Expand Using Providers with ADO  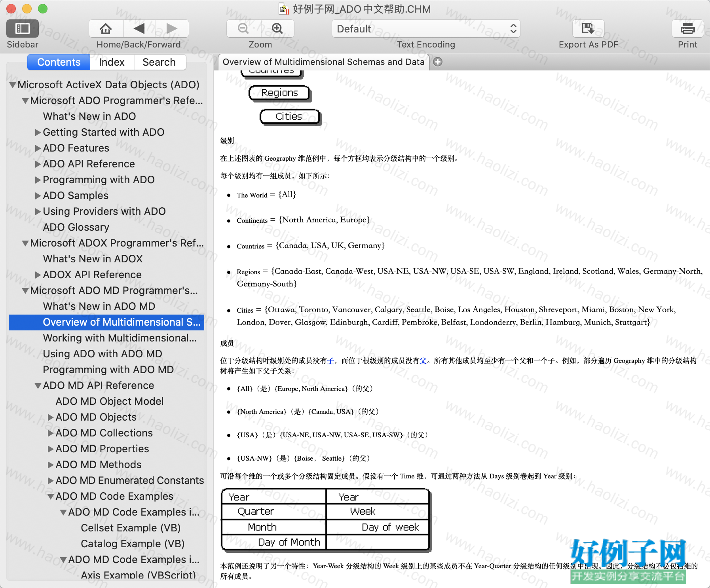coord(38,211)
